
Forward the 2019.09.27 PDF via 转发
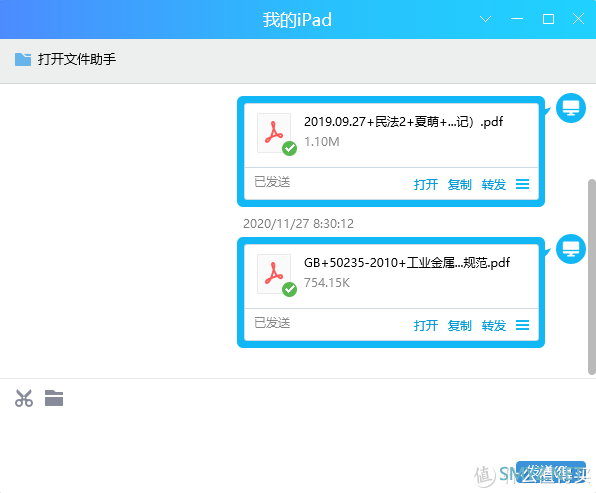click(x=494, y=185)
